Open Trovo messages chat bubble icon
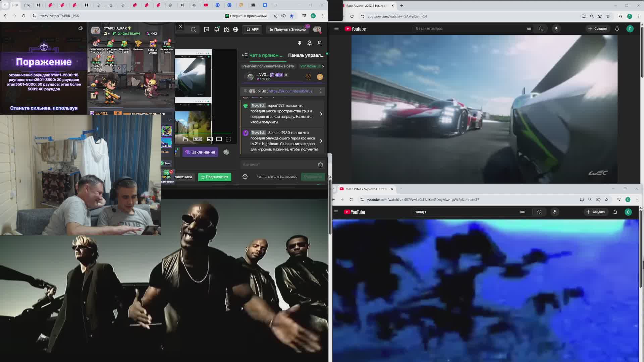Screen dimensions: 644x362 tap(207, 29)
